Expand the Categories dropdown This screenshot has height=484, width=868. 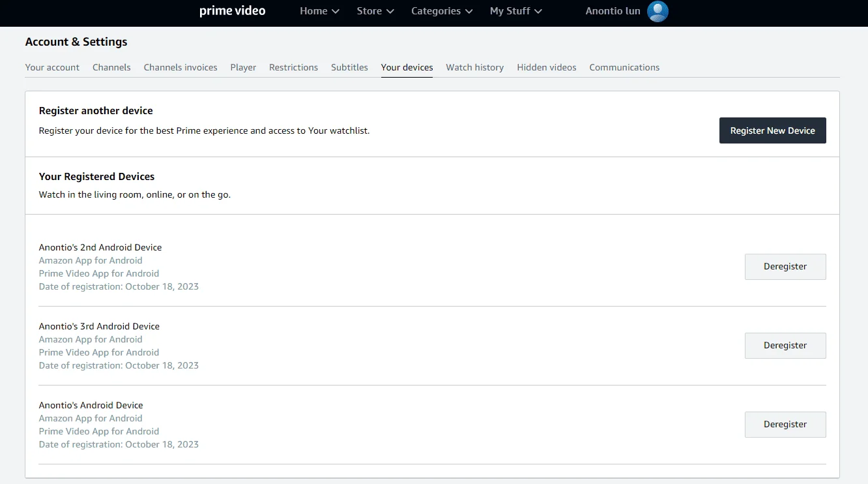point(442,11)
